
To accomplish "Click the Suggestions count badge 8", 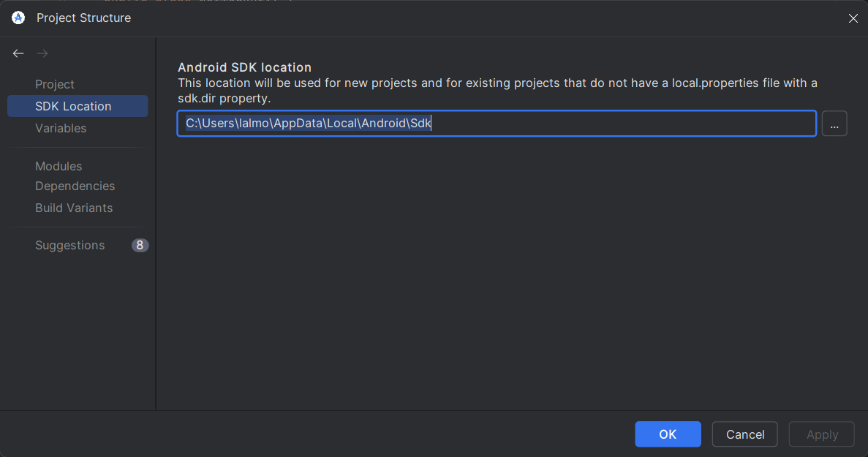I will (x=140, y=245).
